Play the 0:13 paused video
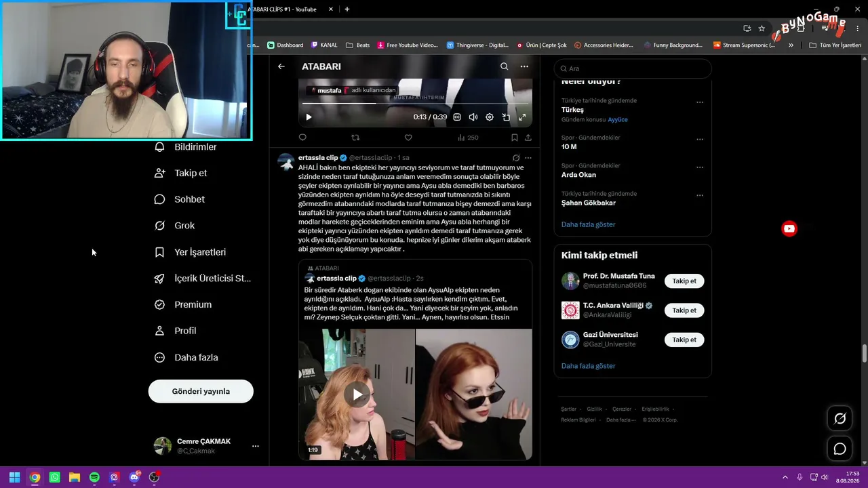This screenshot has width=868, height=488. click(x=309, y=117)
